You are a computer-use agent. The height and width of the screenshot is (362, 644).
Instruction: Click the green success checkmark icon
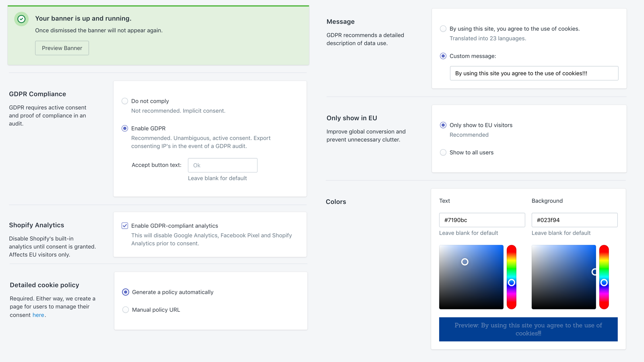21,19
